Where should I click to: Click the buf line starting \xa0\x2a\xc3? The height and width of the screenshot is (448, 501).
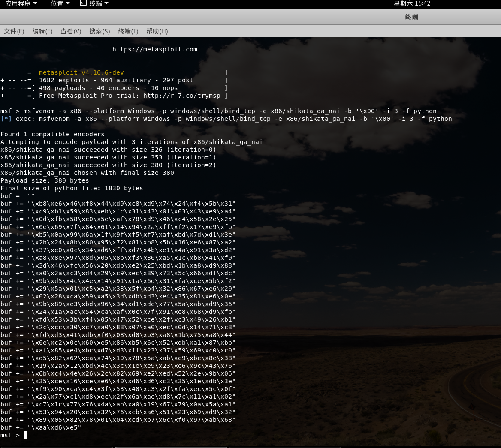tap(118, 274)
